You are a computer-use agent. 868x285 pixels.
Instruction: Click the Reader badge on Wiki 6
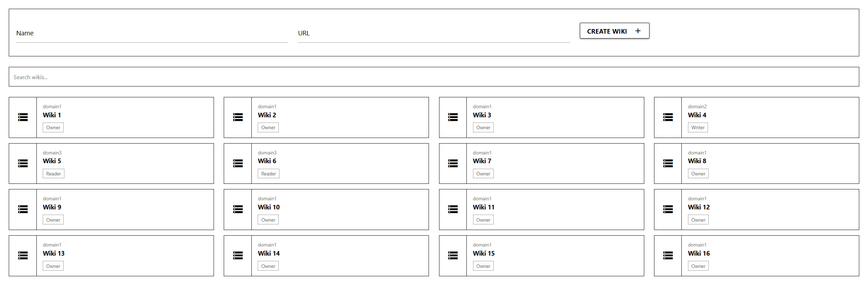coord(268,173)
